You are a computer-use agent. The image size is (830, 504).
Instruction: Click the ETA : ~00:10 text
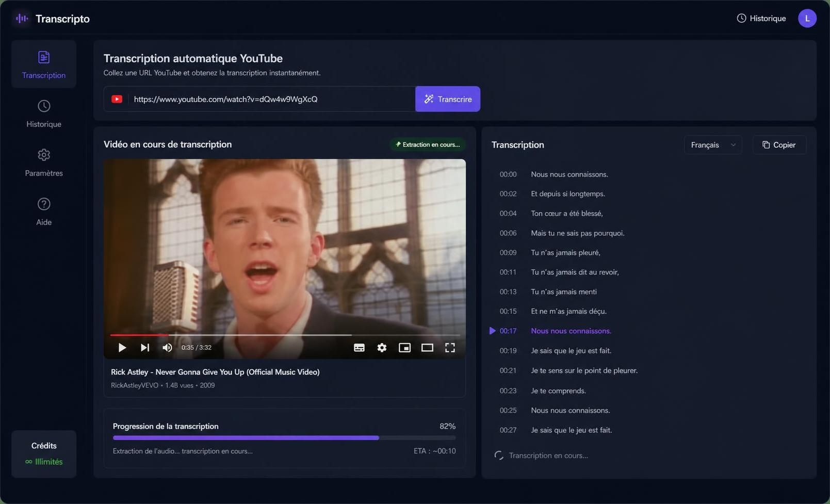point(435,451)
